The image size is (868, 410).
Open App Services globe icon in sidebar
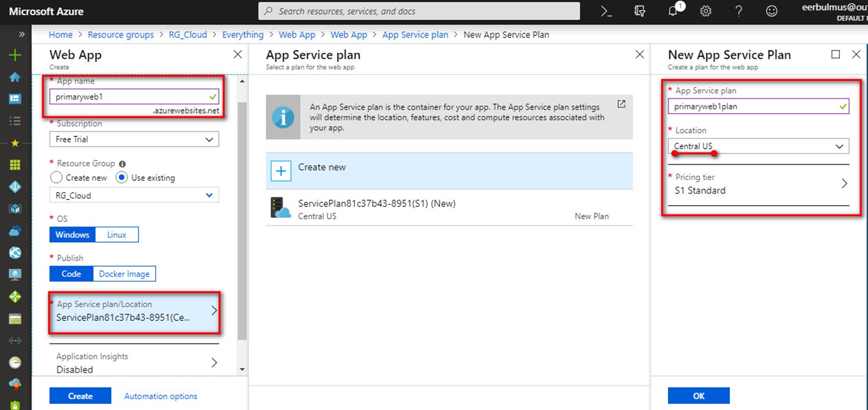point(15,253)
